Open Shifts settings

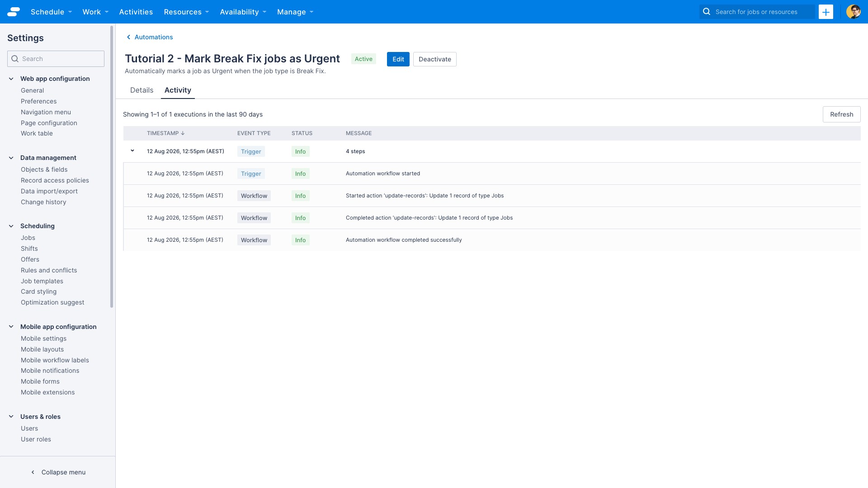pos(29,249)
